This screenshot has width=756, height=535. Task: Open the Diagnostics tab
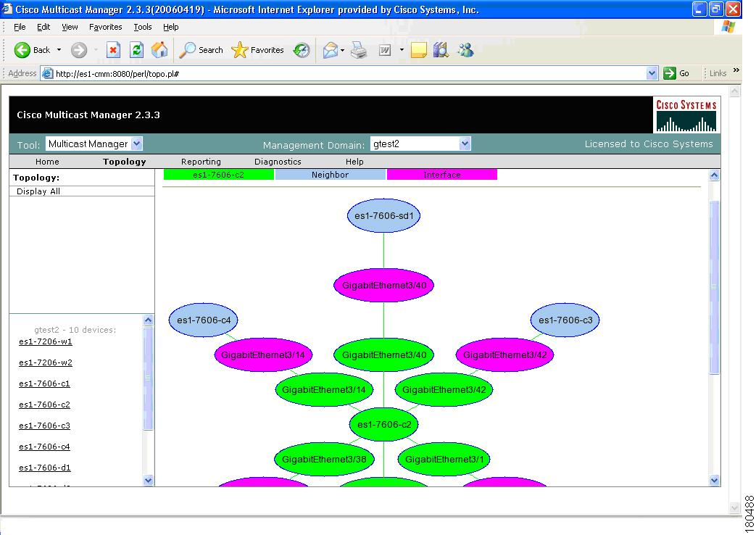click(278, 162)
